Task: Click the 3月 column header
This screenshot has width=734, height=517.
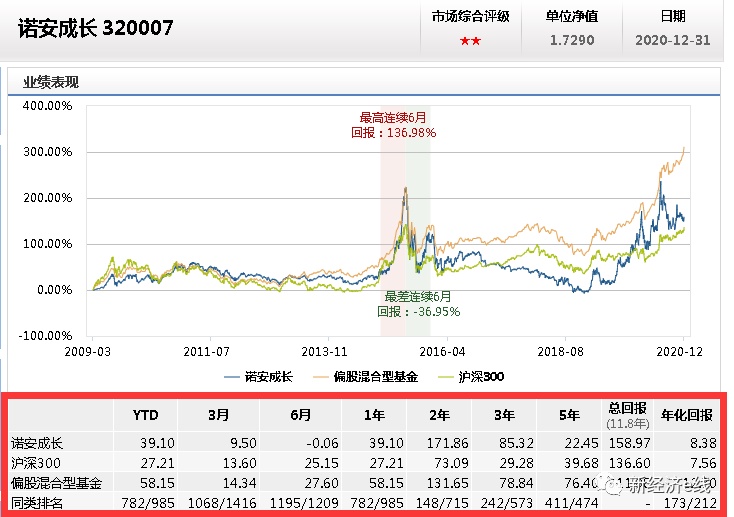Action: [x=219, y=415]
